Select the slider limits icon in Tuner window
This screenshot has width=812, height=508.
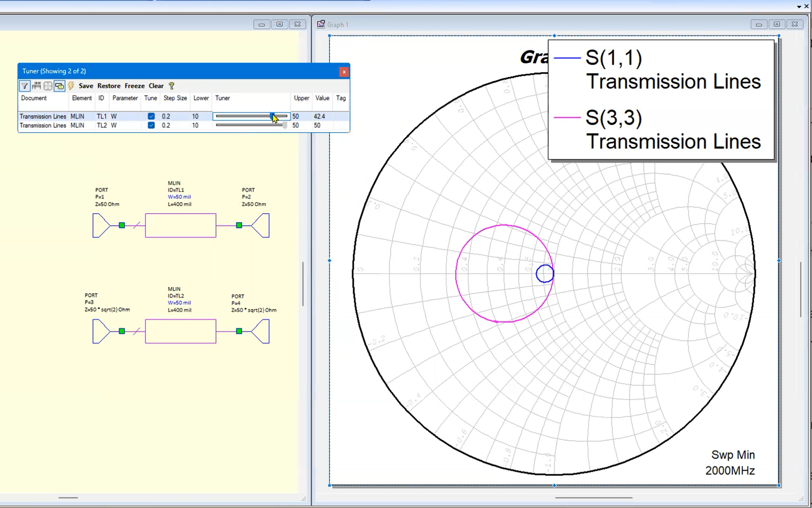coord(36,86)
